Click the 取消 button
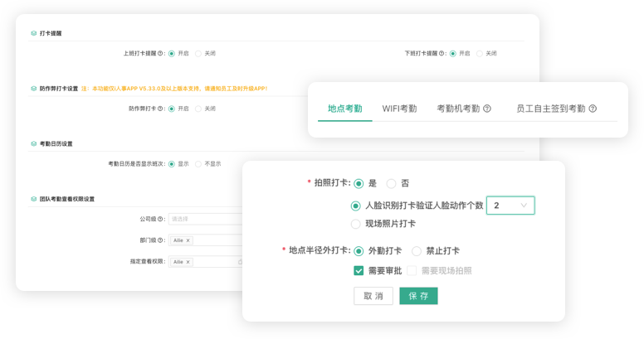 coord(373,296)
